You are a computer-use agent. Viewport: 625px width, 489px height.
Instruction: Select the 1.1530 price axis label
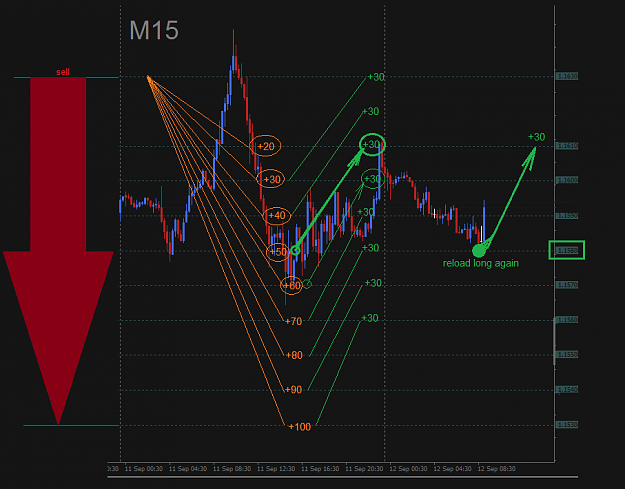click(567, 425)
